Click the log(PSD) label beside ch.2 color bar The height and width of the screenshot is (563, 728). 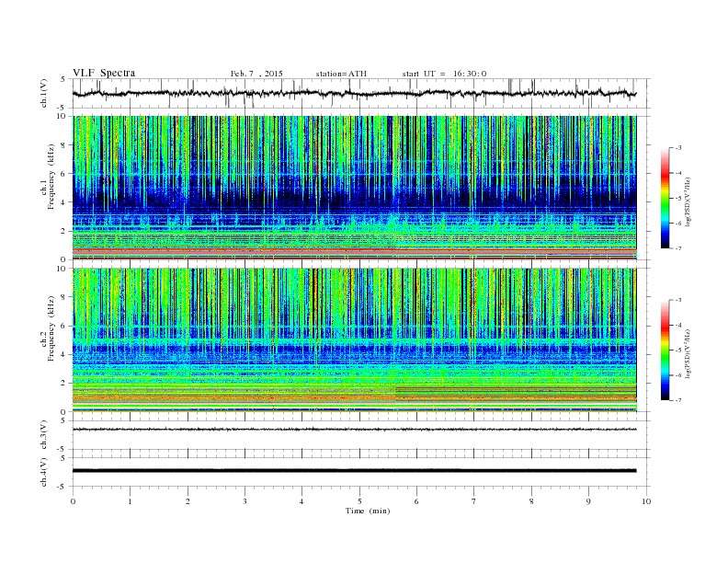click(x=688, y=353)
